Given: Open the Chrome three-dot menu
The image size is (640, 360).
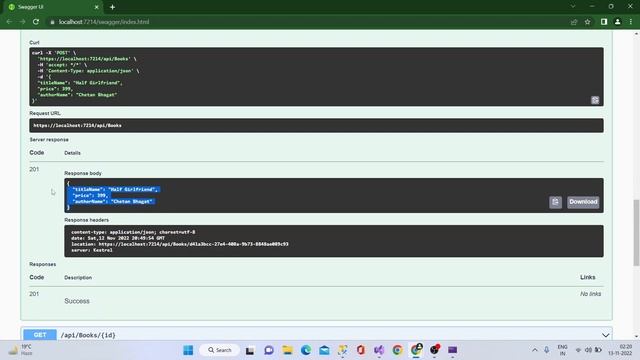Looking at the screenshot, I should click(x=631, y=22).
